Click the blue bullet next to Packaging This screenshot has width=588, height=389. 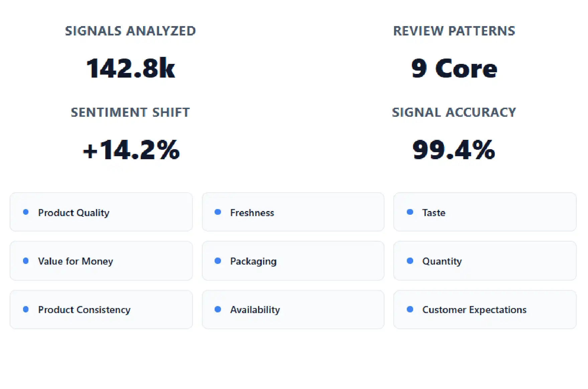[218, 261]
